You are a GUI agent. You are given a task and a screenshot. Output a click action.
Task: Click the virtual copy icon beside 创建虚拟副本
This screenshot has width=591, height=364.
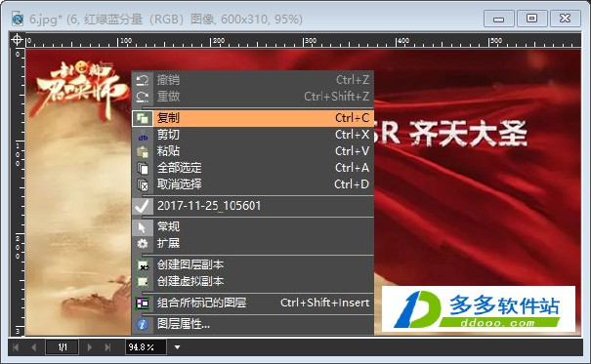click(143, 282)
